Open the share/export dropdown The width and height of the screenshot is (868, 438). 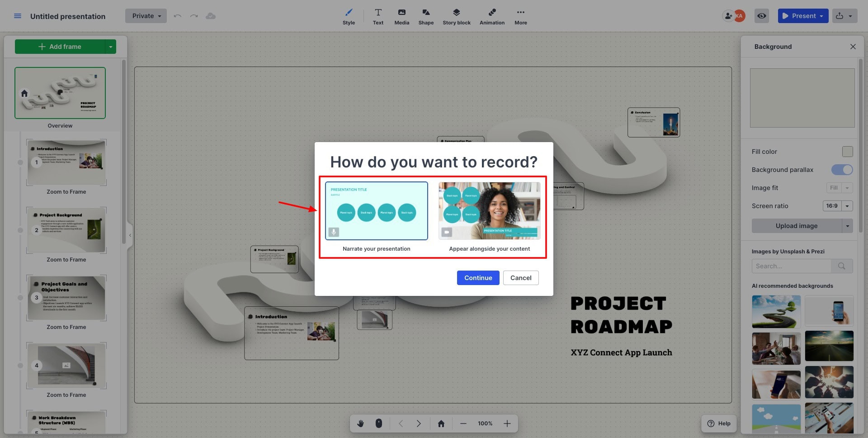(844, 16)
